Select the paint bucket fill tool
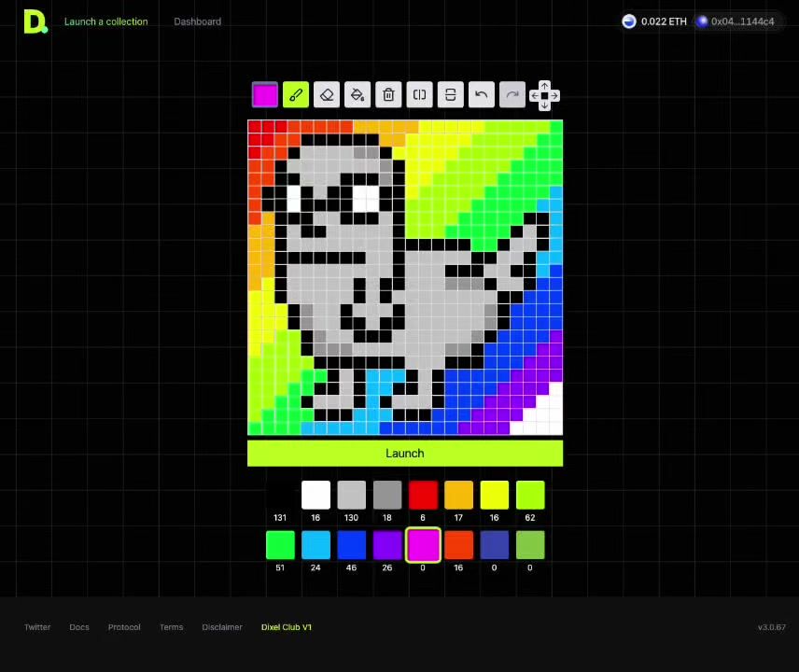The width and height of the screenshot is (799, 672). pyautogui.click(x=357, y=95)
